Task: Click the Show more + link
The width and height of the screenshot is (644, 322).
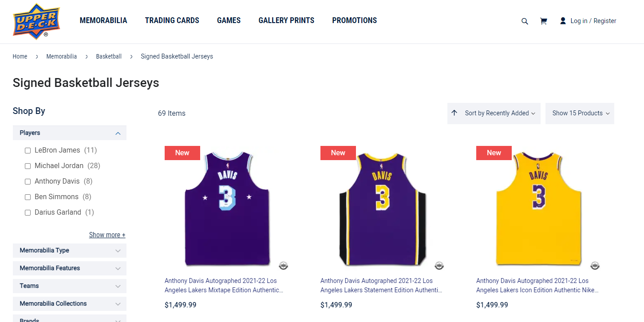Action: tap(107, 235)
